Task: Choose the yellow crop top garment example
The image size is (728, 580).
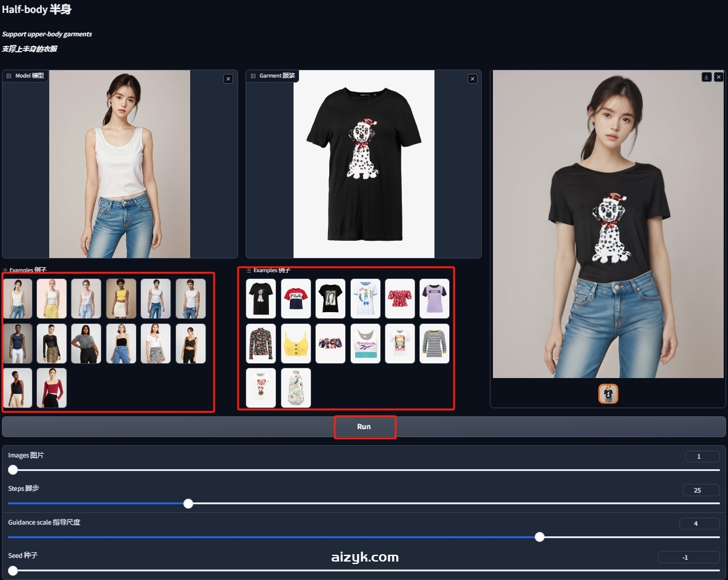Action: coord(295,343)
